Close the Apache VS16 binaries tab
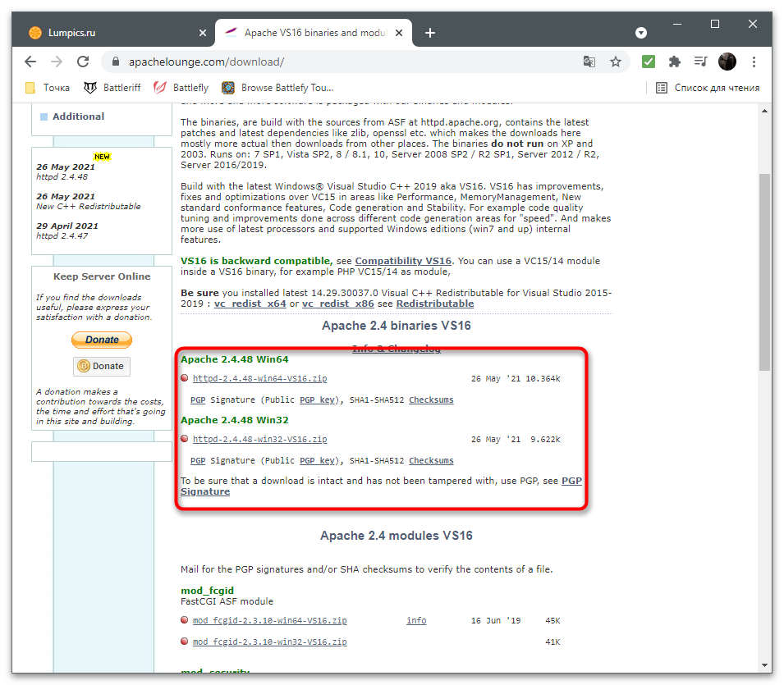The height and width of the screenshot is (685, 784). coord(399,33)
